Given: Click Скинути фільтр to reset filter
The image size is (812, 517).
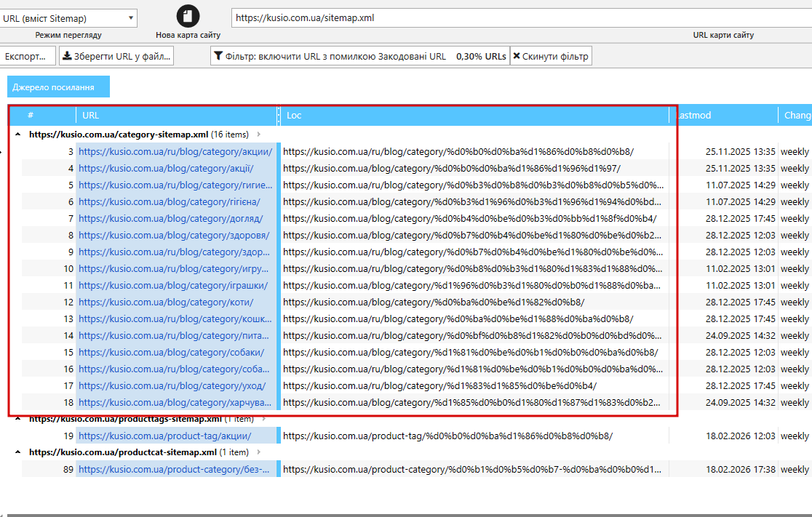Looking at the screenshot, I should click(x=551, y=57).
